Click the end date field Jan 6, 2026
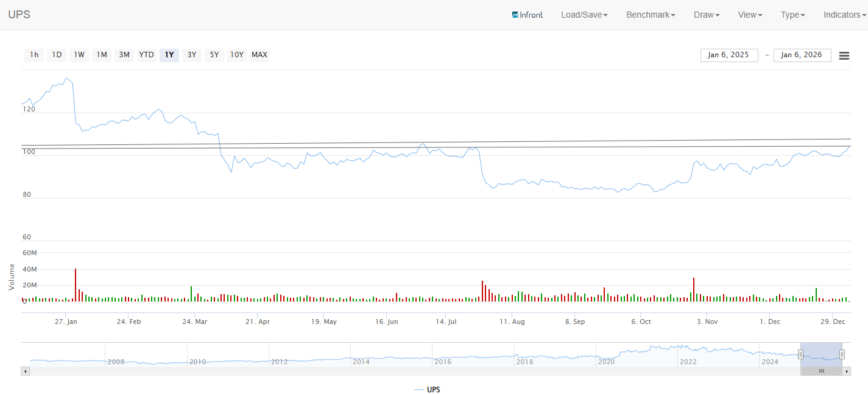 pos(802,55)
